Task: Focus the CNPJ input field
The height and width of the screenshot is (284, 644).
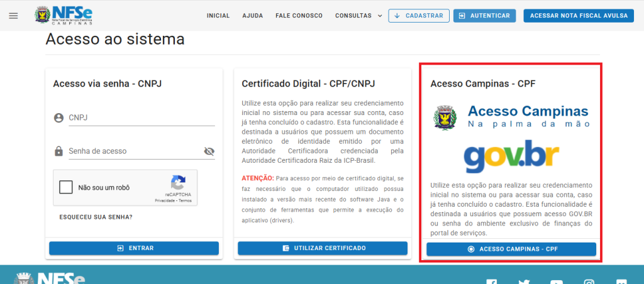Action: tap(142, 117)
